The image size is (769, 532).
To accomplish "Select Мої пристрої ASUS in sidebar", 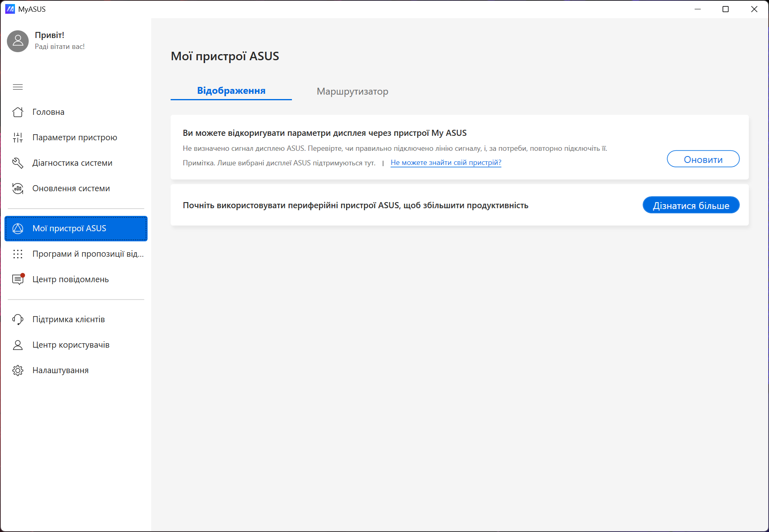I will pyautogui.click(x=76, y=228).
